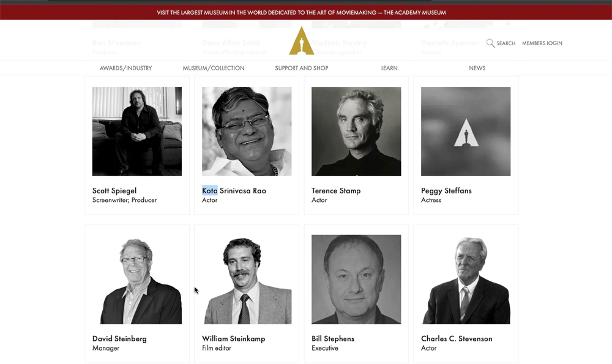Open Charles C. Stevenson's photo
The image size is (612, 364).
click(466, 280)
